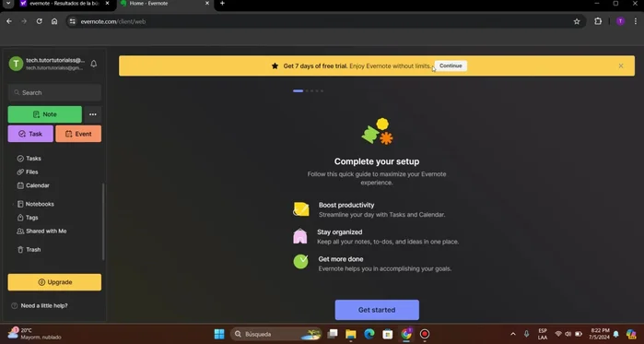Click the taskbar Búsqueda search box
Screen dimensions: 644x344
[276, 334]
